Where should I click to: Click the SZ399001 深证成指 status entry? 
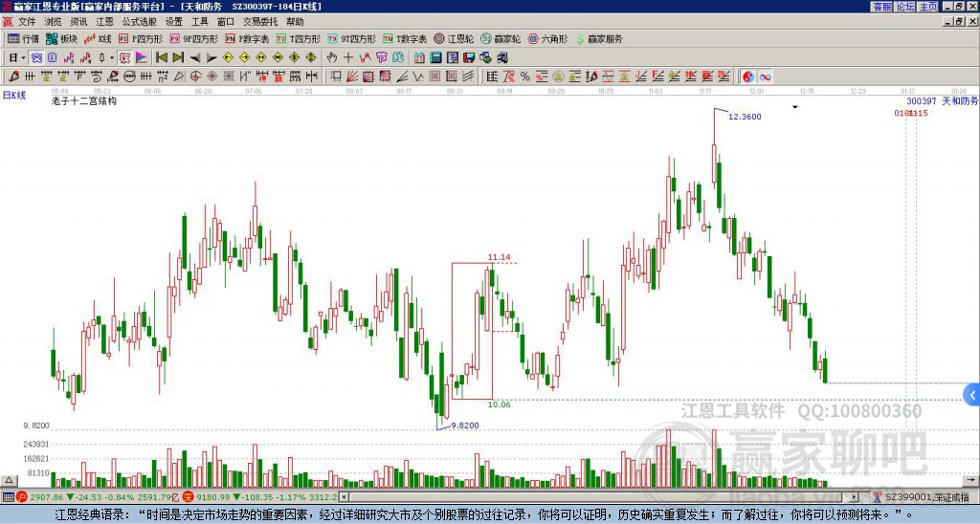tap(927, 497)
